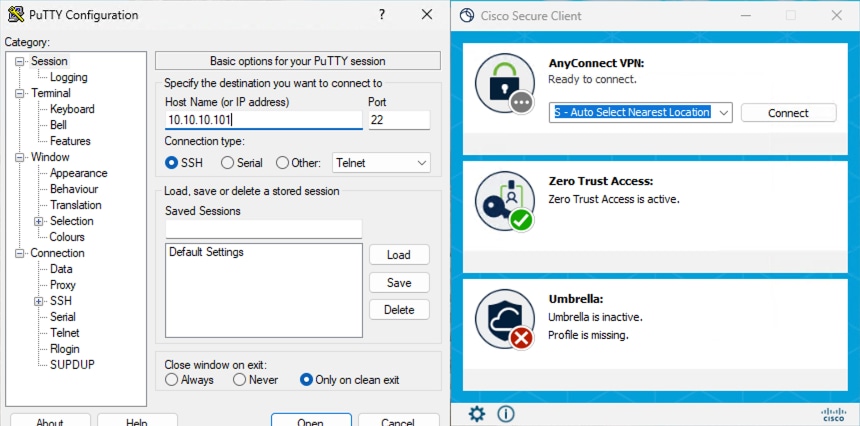This screenshot has width=860, height=426.
Task: Select the Rlogin category
Action: (65, 349)
